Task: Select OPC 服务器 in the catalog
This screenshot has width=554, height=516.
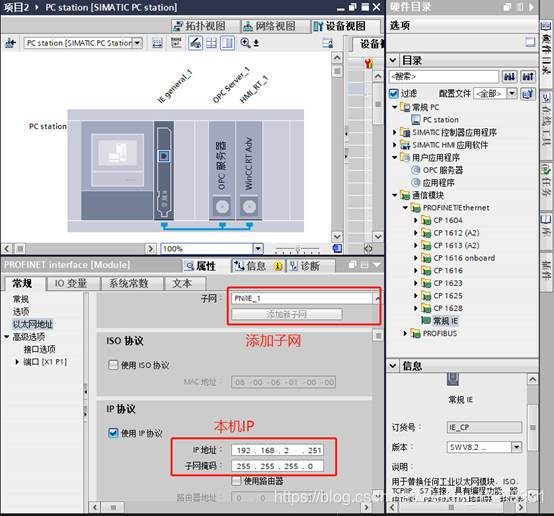Action: click(443, 170)
